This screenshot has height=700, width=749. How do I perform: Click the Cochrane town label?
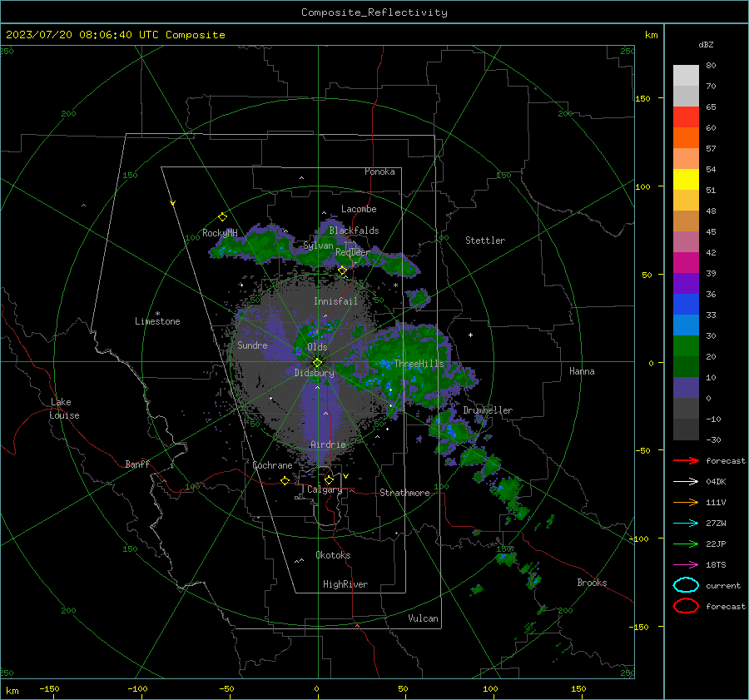point(272,465)
